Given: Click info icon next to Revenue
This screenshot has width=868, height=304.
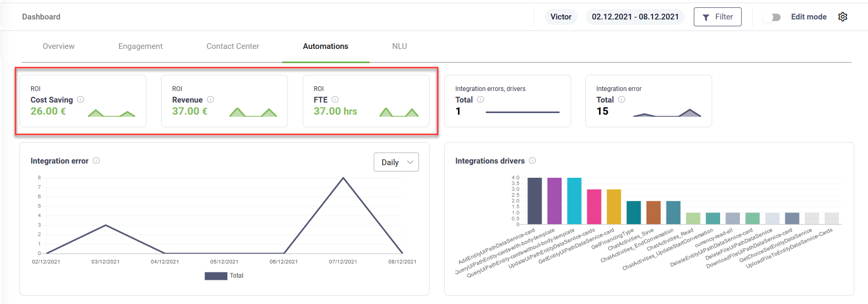Looking at the screenshot, I should point(211,99).
